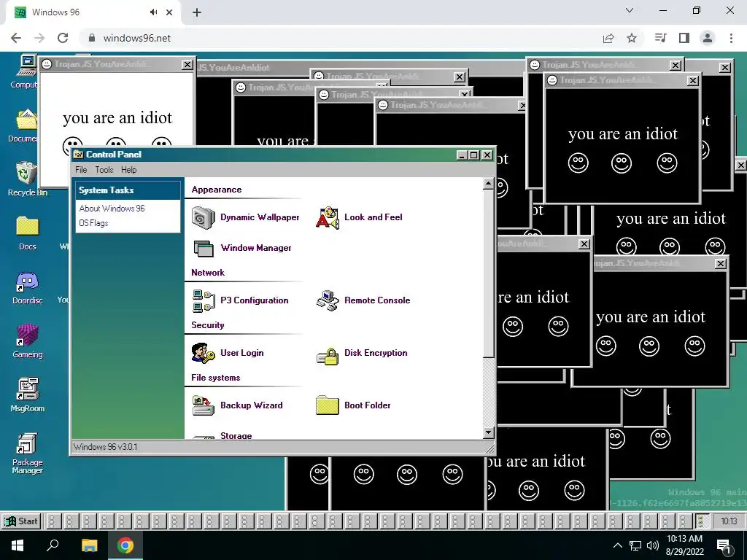Screen dimensions: 747x560
Task: Open the tab search chevron
Action: coord(630,10)
